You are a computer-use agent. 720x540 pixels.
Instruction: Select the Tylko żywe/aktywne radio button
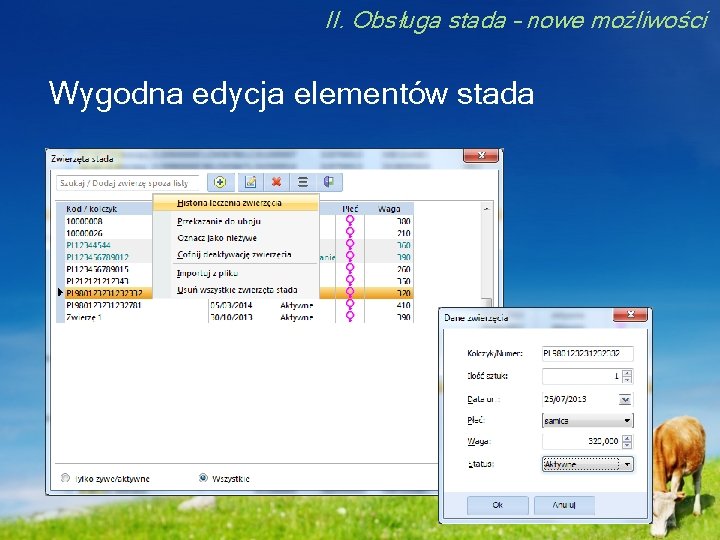point(65,478)
